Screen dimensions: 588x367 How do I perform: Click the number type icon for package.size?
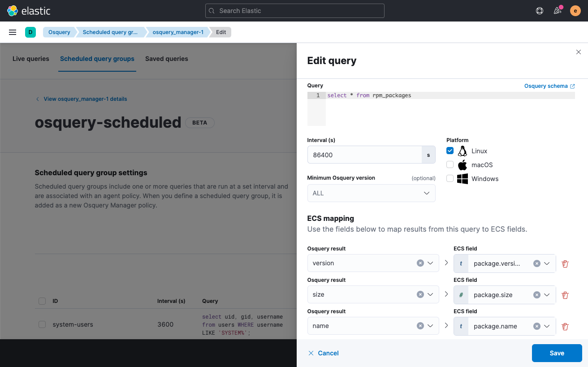[461, 295]
